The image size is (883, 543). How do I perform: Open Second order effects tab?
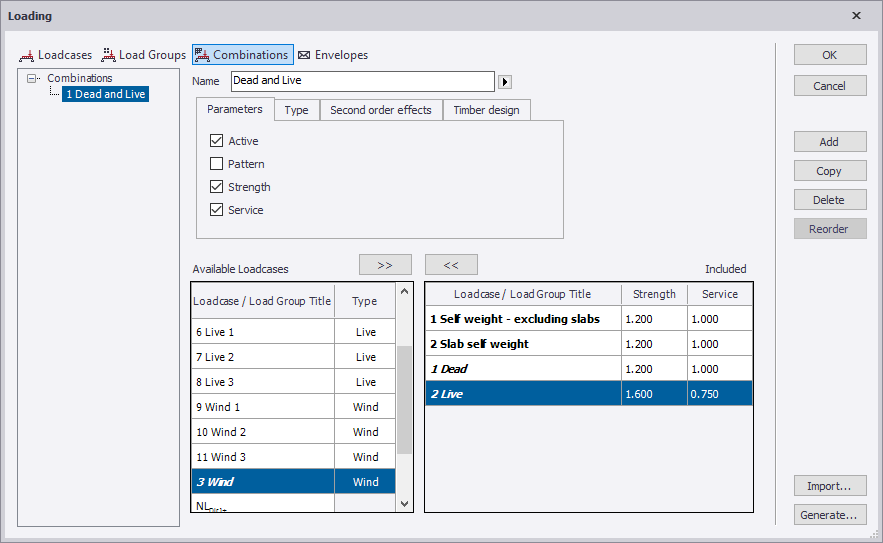[381, 110]
